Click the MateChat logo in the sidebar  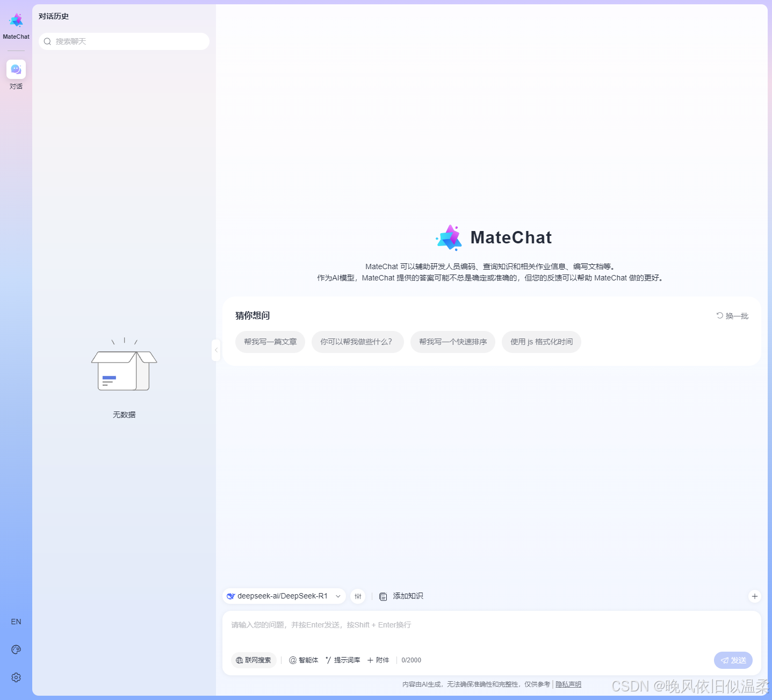tap(16, 20)
